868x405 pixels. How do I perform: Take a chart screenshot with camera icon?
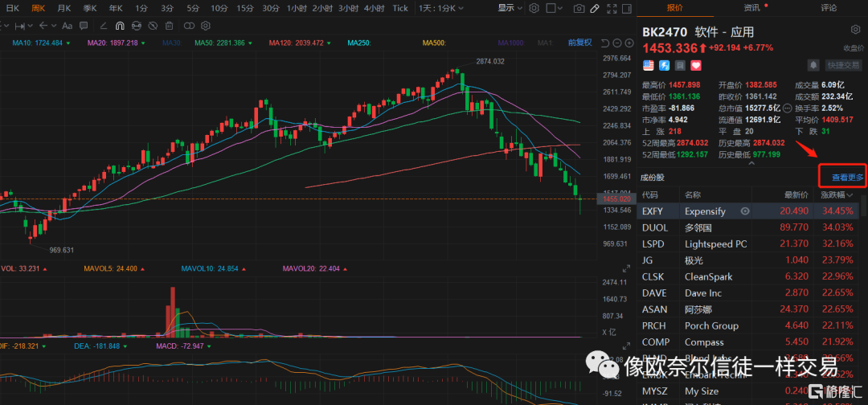pyautogui.click(x=579, y=8)
